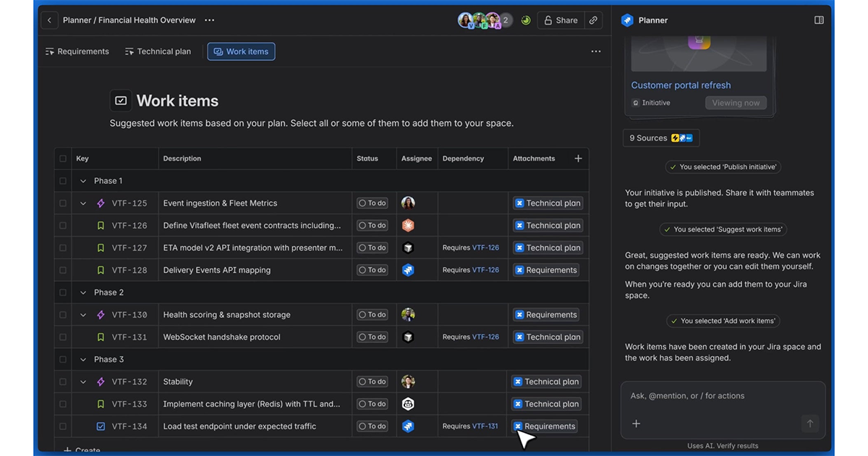
Task: Tick the select-all checkbox in the Key header
Action: coord(63,159)
